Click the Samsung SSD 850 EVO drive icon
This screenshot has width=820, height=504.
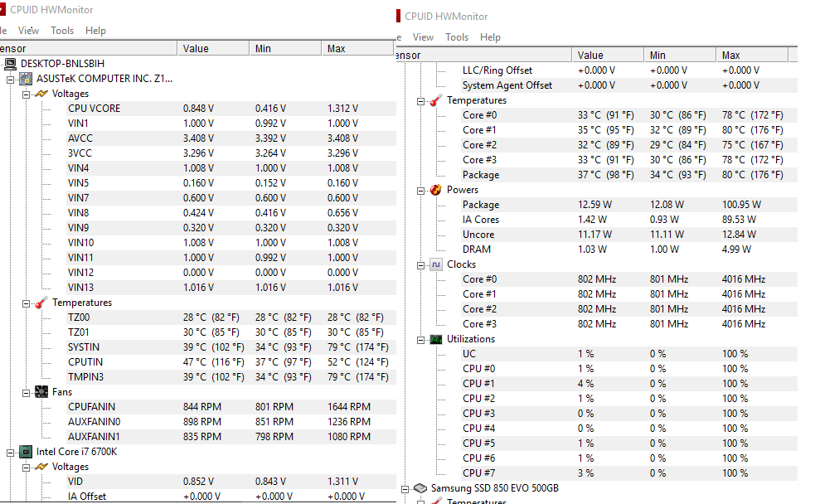click(420, 488)
